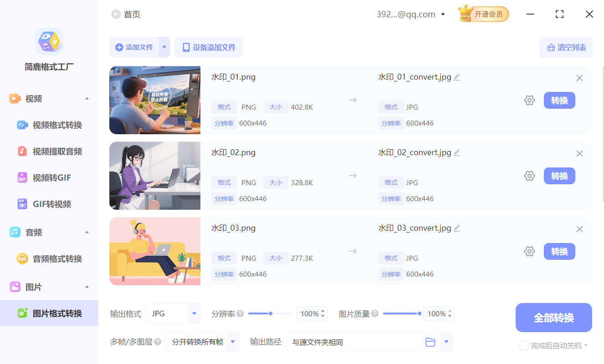The width and height of the screenshot is (604, 364).
Task: Open the account 392...@qq.com dropdown
Action: pos(443,15)
